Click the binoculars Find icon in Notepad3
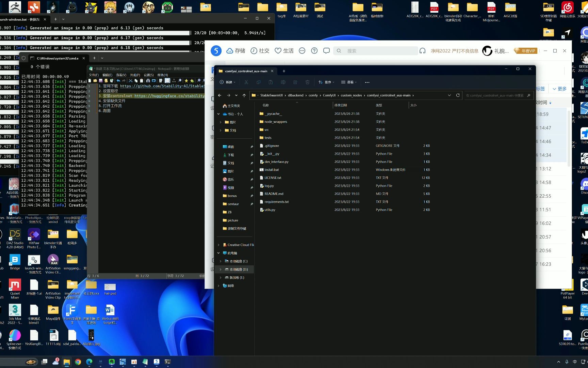 (148, 81)
